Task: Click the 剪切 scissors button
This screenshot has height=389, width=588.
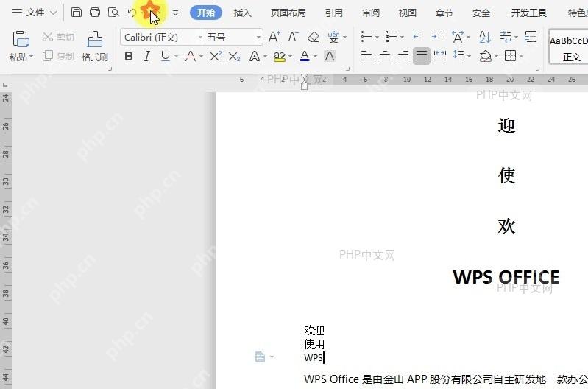Action: coord(58,37)
